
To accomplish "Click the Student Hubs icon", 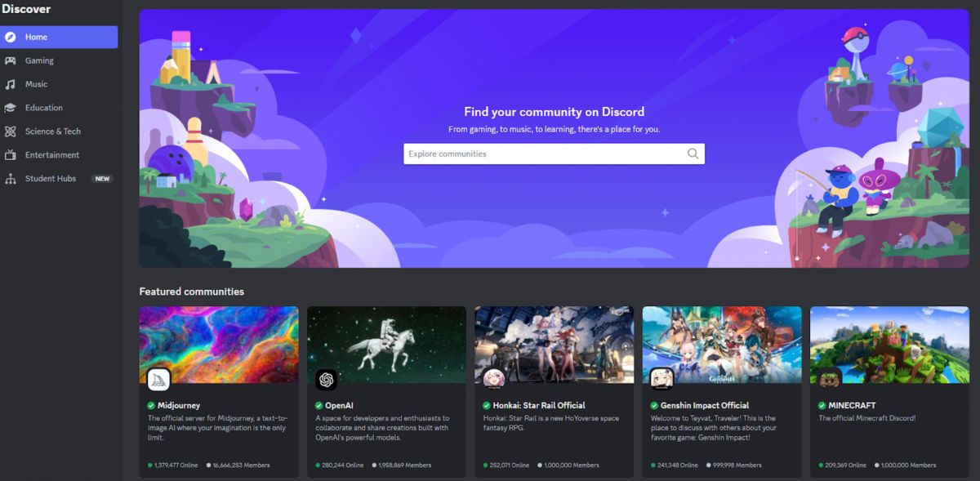I will click(11, 179).
